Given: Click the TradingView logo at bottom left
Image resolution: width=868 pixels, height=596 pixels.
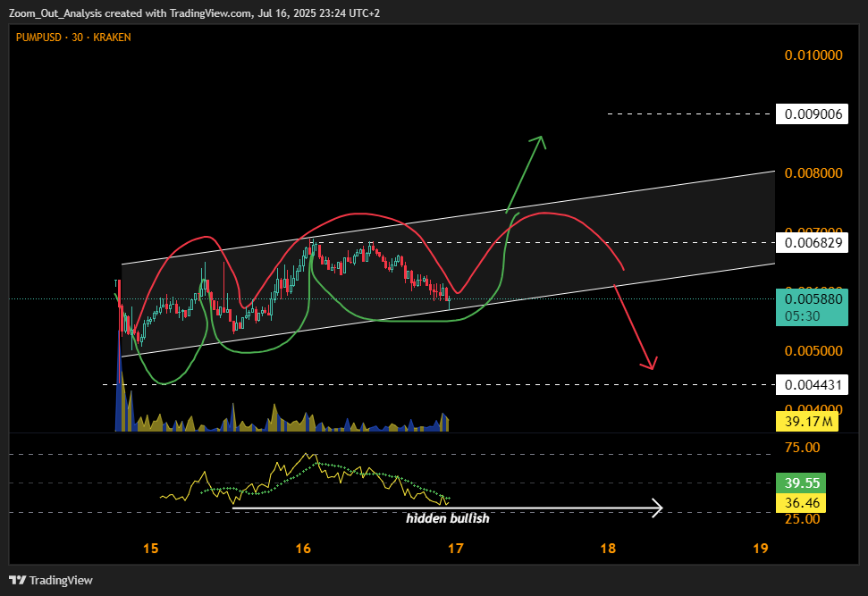Looking at the screenshot, I should 51,580.
